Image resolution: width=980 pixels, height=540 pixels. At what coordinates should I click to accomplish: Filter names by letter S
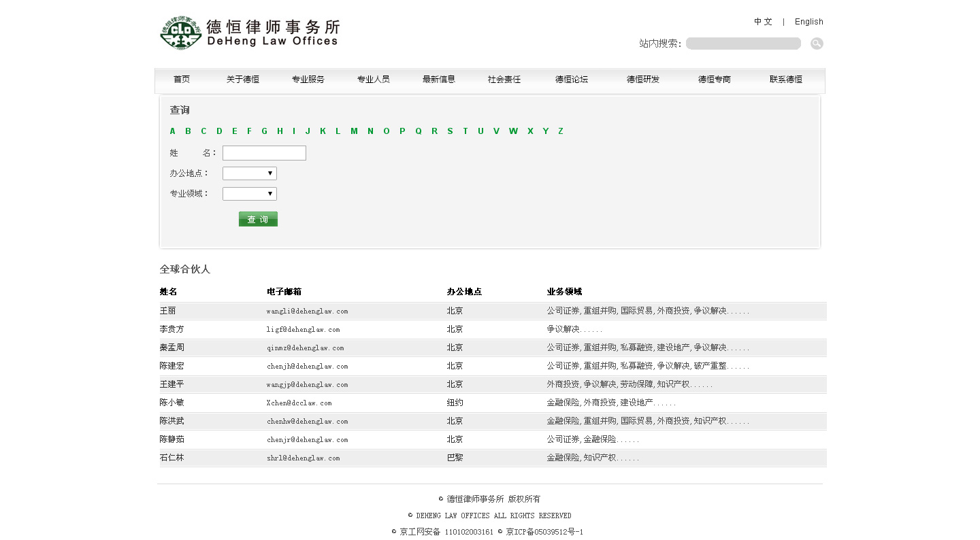450,131
